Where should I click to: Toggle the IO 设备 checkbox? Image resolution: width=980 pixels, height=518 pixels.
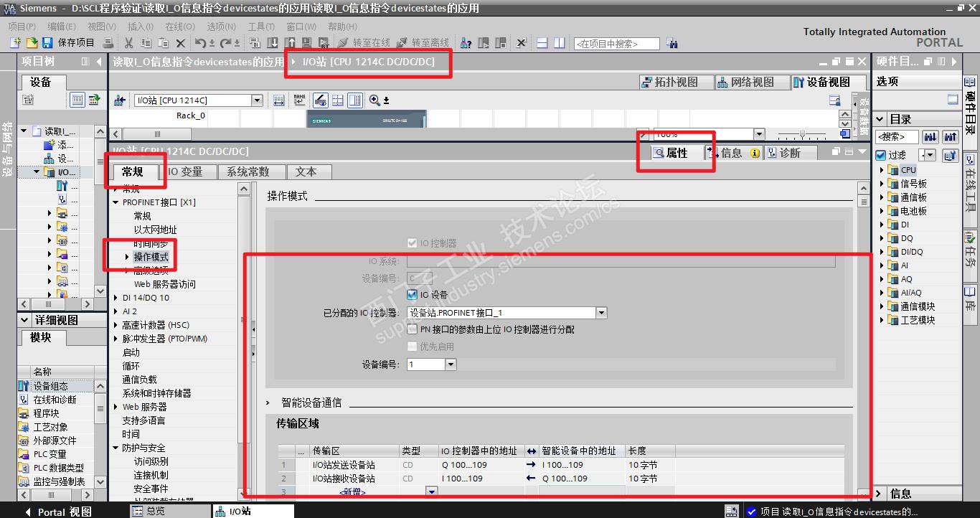pyautogui.click(x=412, y=295)
